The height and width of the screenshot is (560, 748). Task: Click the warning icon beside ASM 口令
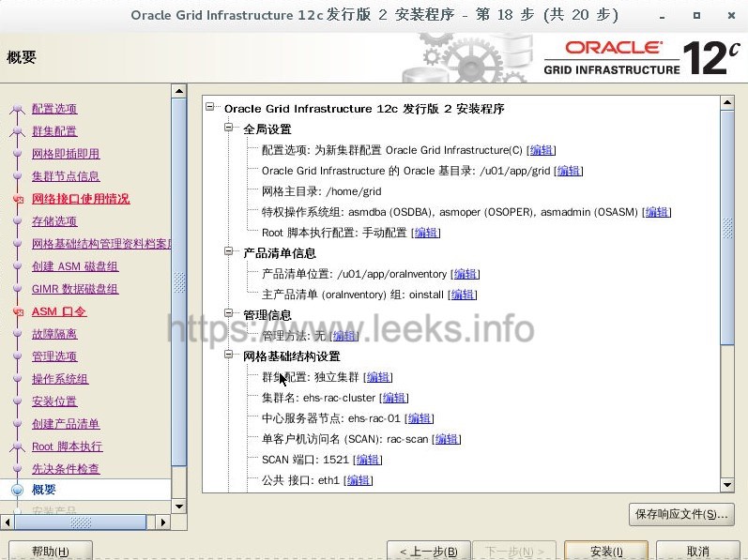pos(18,311)
